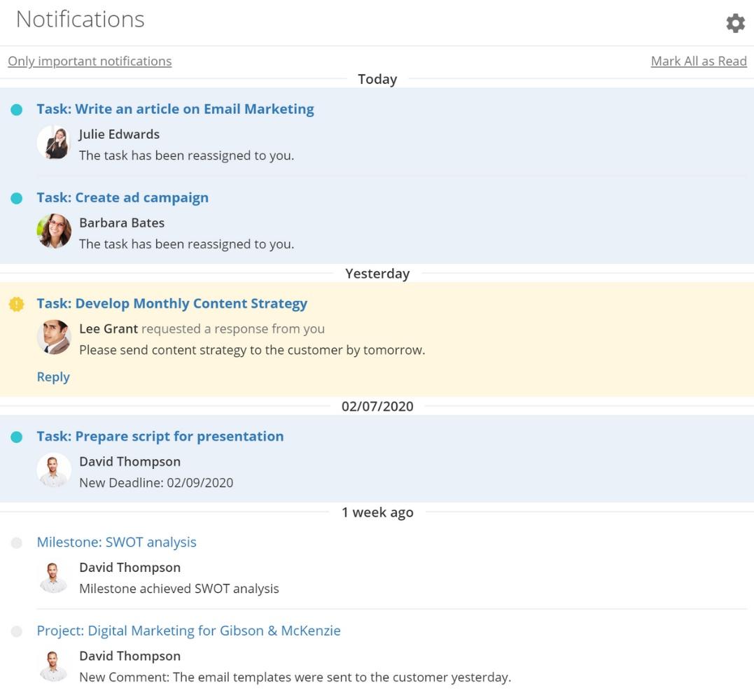Reply to Lee Grant's request
The width and height of the screenshot is (754, 700).
pyautogui.click(x=53, y=377)
